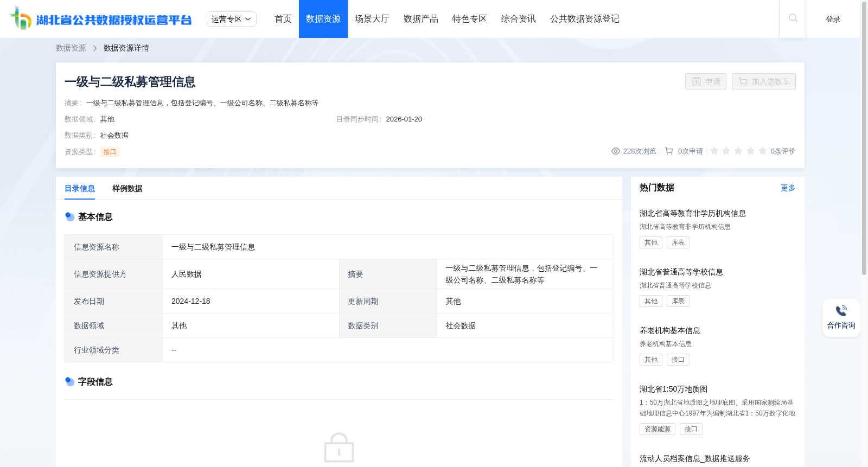Click 库表 tag under 湖北省高等教育非学历机构信息
868x467 pixels.
(678, 242)
